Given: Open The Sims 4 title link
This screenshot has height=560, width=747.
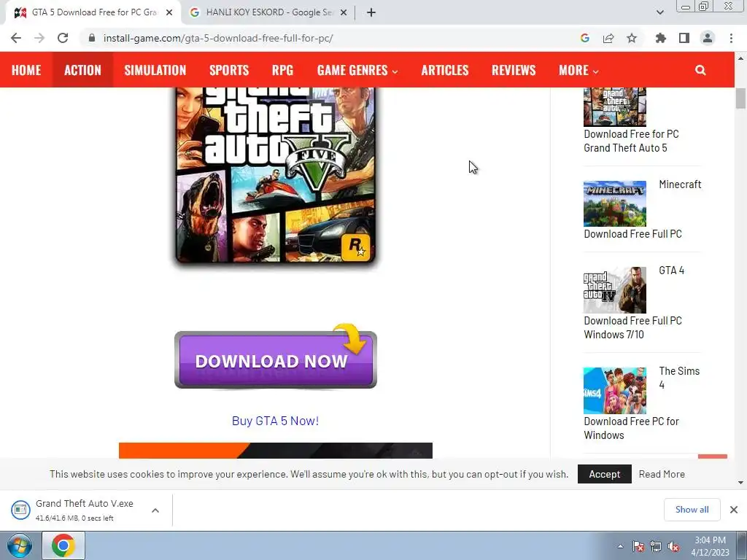Looking at the screenshot, I should point(679,378).
